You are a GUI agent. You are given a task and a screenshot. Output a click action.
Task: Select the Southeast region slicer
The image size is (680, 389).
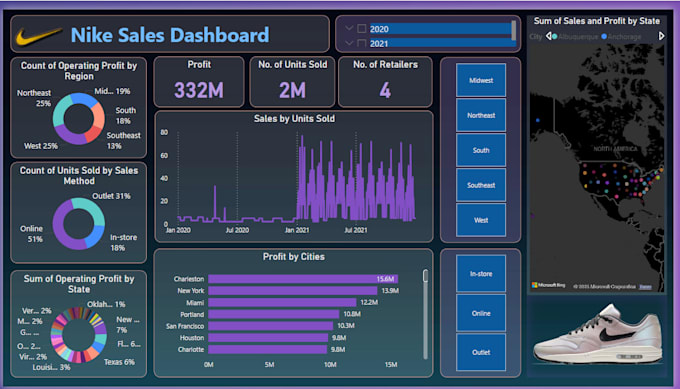[x=481, y=185]
